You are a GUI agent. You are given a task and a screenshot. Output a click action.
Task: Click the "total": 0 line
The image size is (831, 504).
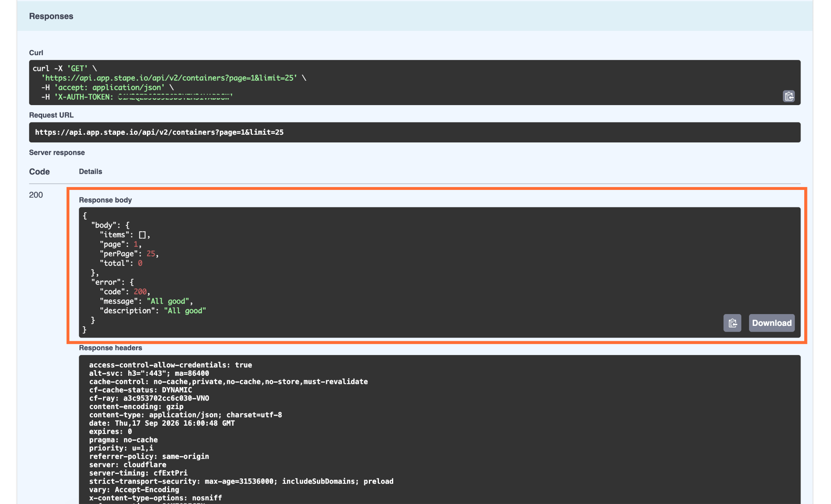pyautogui.click(x=121, y=263)
